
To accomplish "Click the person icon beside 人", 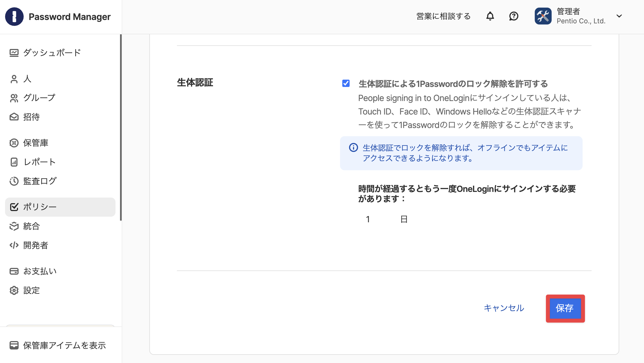I will tap(14, 79).
